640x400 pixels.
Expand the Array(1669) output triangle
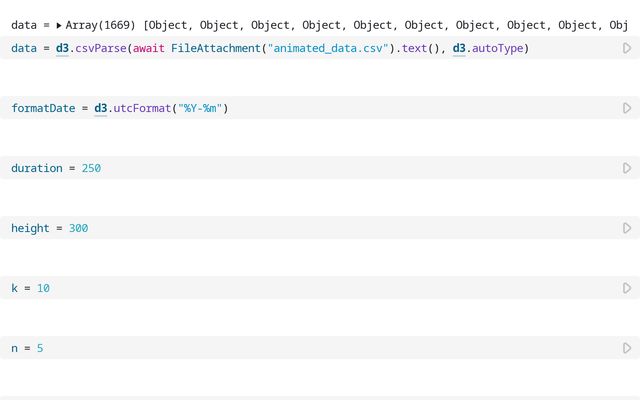pyautogui.click(x=59, y=25)
